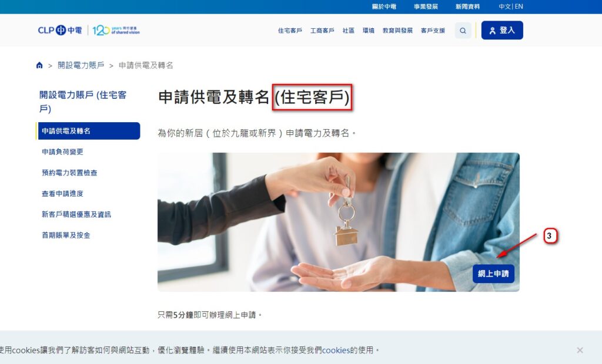
Task: Dismiss the cookies banner with X
Action: click(580, 350)
